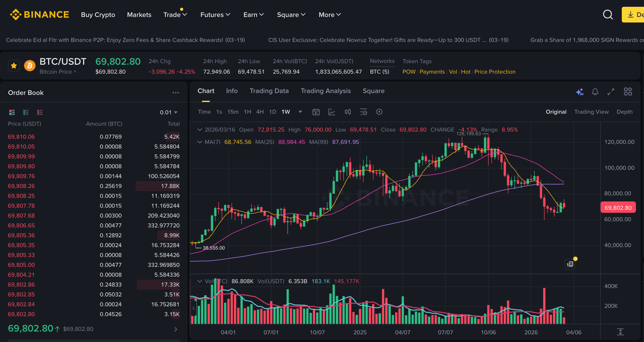The image size is (644, 342).
Task: Show sell orders only in order book
Action: click(x=39, y=112)
